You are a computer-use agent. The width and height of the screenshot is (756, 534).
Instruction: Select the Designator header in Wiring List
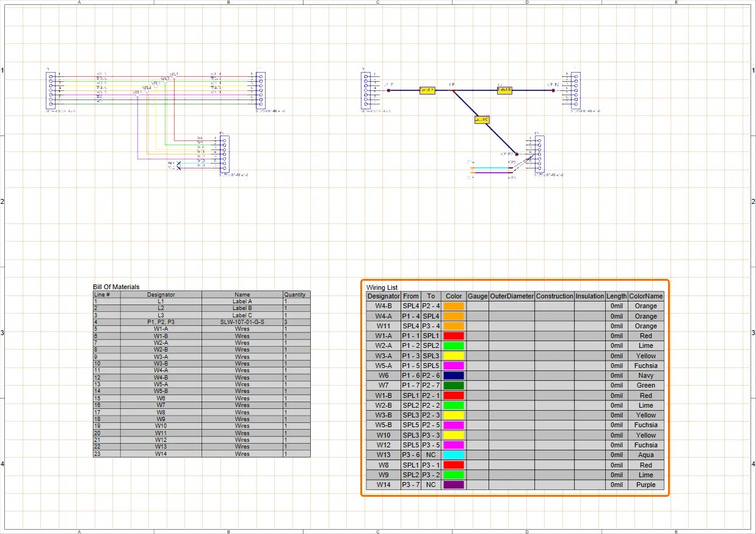tap(383, 296)
